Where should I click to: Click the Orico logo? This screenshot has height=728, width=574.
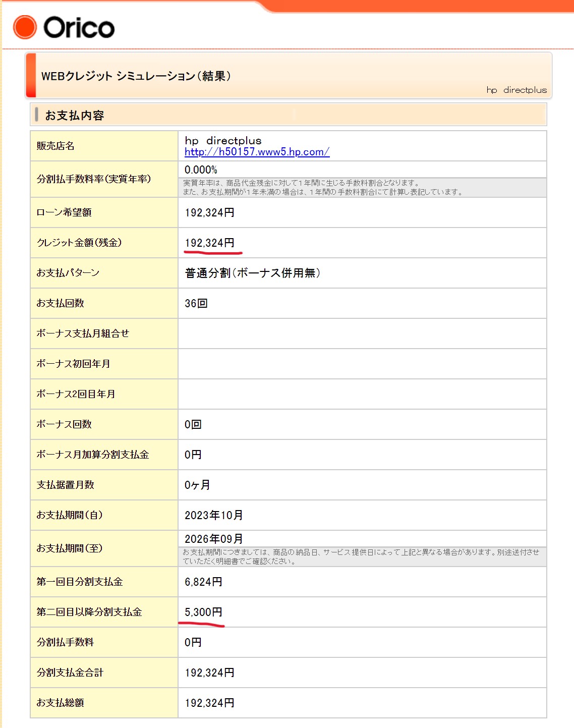click(64, 27)
